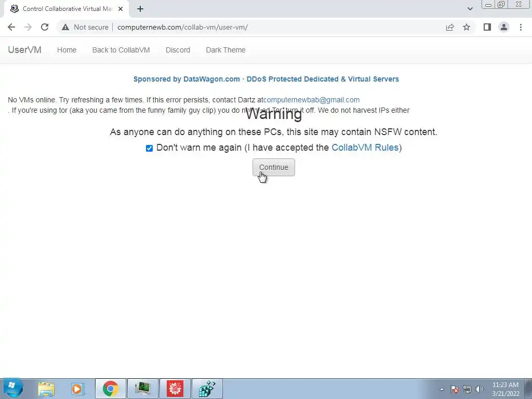
Task: Open the Discord nav link
Action: tap(178, 50)
